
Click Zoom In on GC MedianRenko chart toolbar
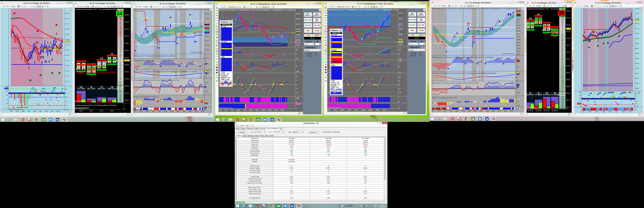251,7
